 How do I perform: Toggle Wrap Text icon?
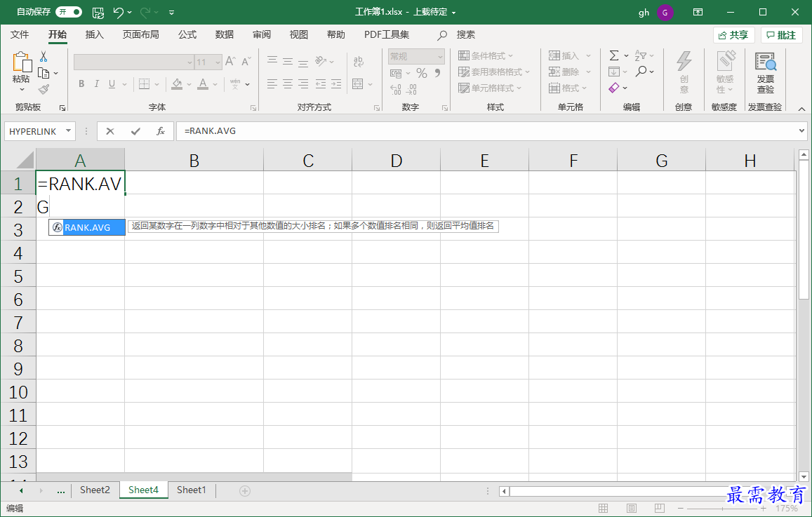358,62
